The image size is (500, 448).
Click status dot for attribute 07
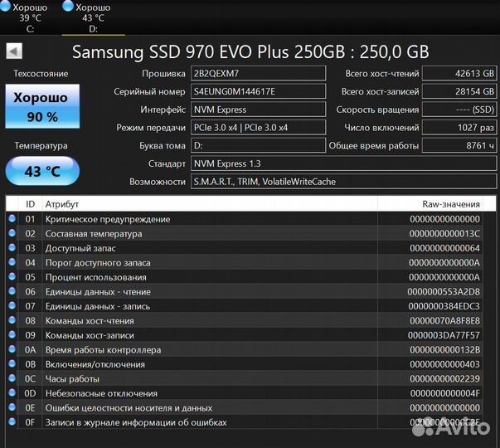tap(12, 305)
